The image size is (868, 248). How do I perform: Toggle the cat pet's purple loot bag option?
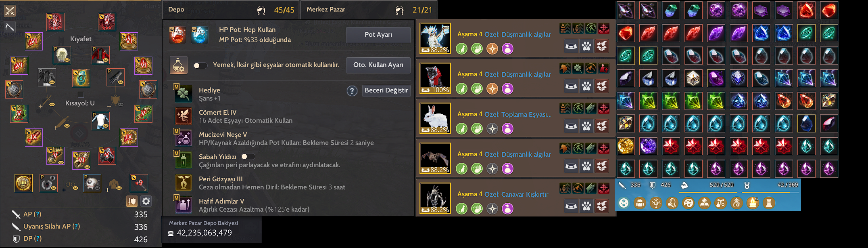(x=507, y=88)
